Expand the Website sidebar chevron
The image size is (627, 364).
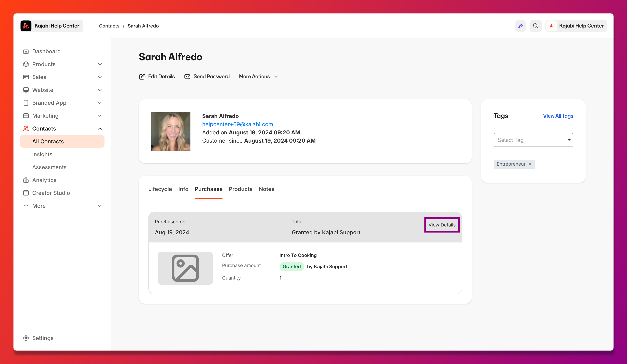pyautogui.click(x=100, y=90)
